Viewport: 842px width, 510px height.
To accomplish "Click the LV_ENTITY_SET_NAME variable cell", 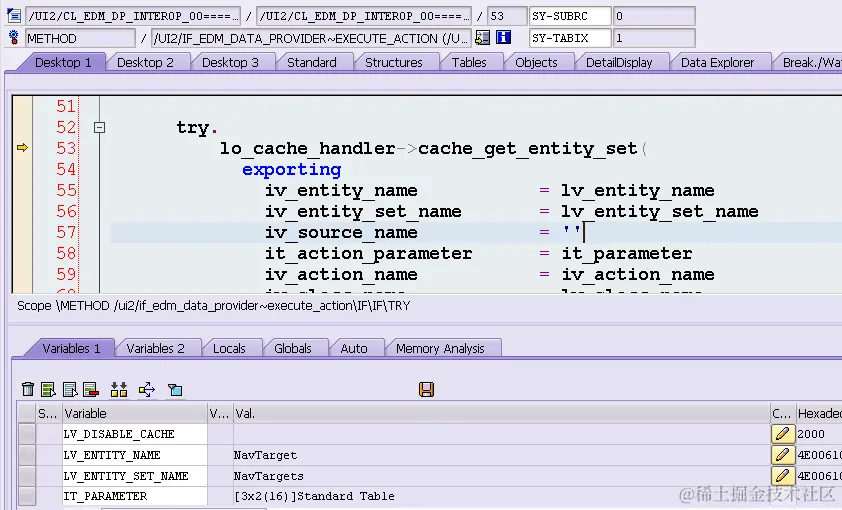I will [x=135, y=476].
